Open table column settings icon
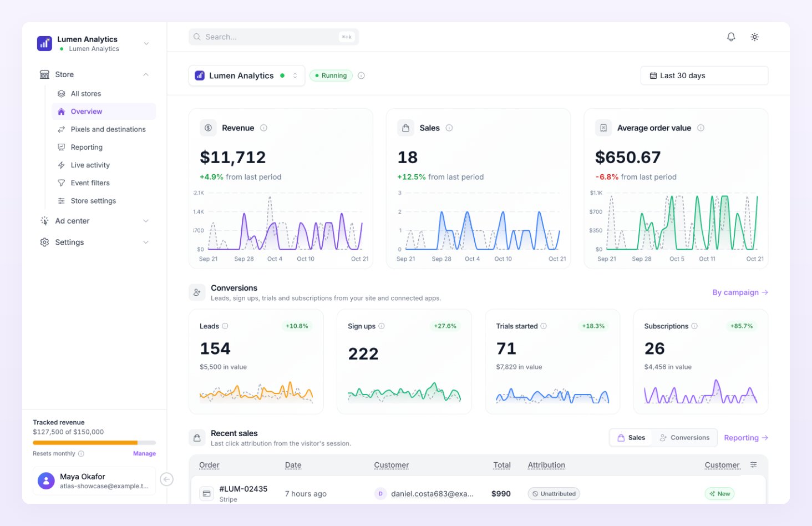 point(753,465)
